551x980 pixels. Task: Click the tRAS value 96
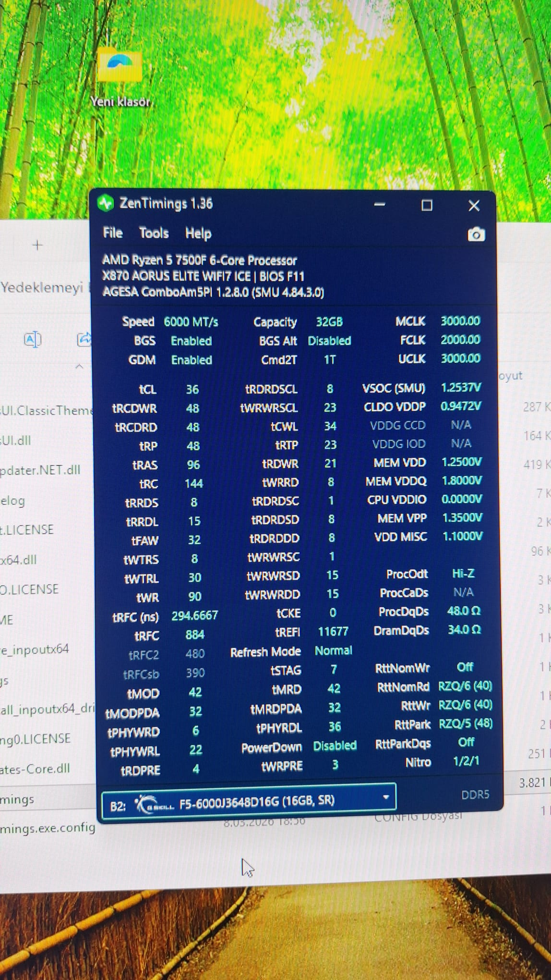(193, 465)
